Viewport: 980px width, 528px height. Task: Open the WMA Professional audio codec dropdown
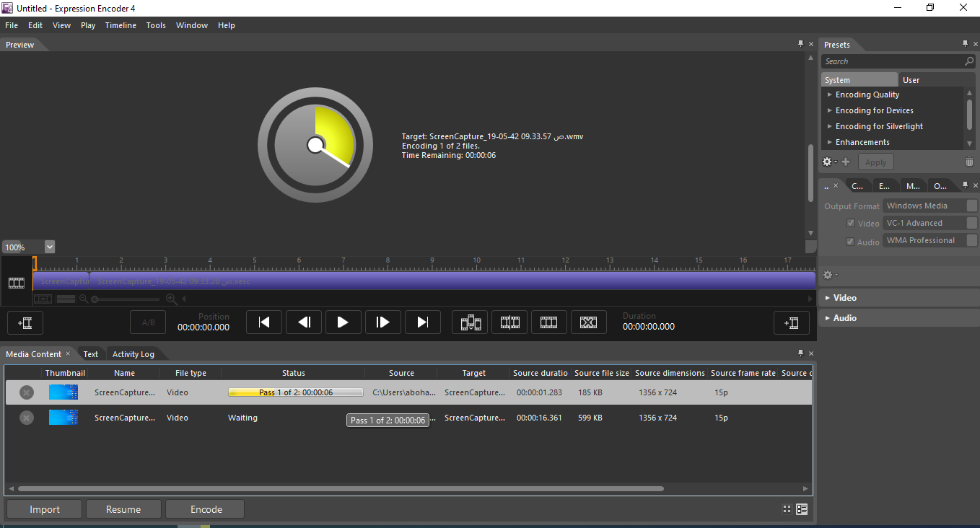(930, 240)
